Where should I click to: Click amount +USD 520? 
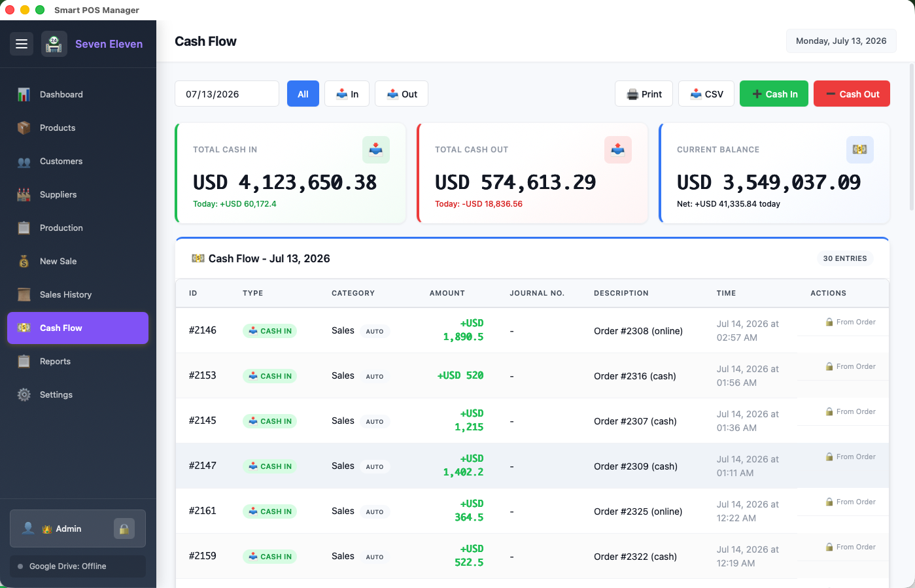460,375
